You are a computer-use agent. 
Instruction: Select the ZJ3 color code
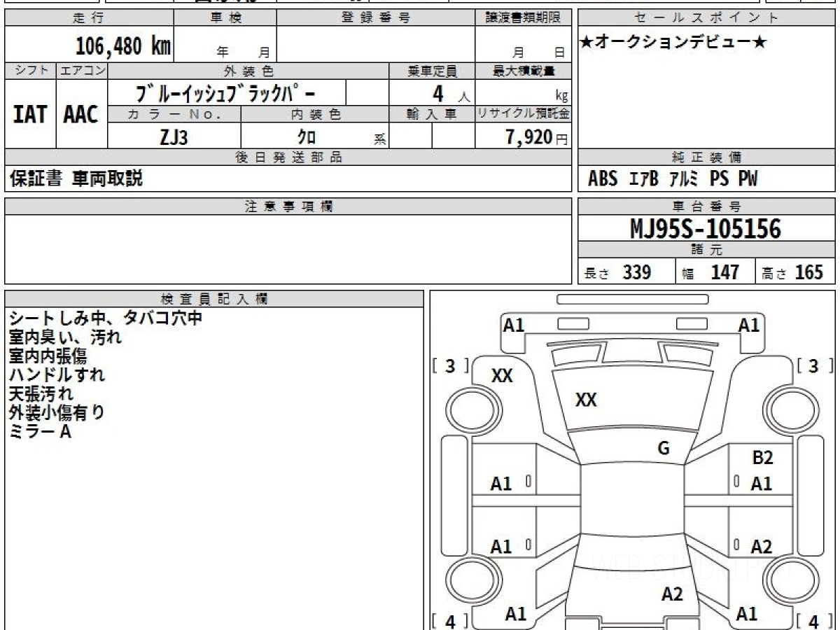coord(174,137)
